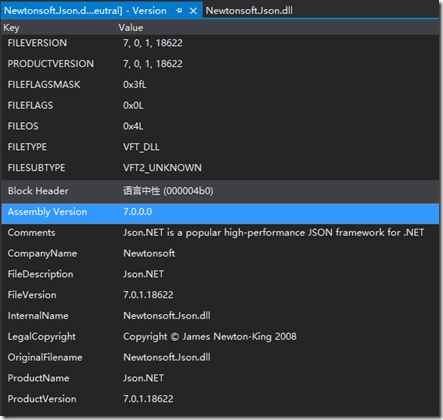Select the OriginalFilename value Newtonsoft.Json.dll
The width and height of the screenshot is (443, 420).
coord(167,357)
